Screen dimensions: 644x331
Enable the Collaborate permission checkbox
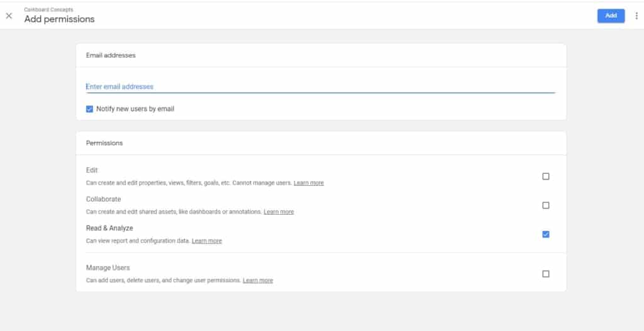click(545, 205)
